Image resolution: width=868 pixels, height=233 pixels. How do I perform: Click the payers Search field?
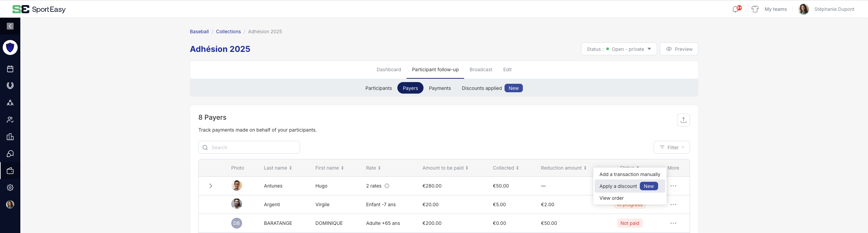249,148
